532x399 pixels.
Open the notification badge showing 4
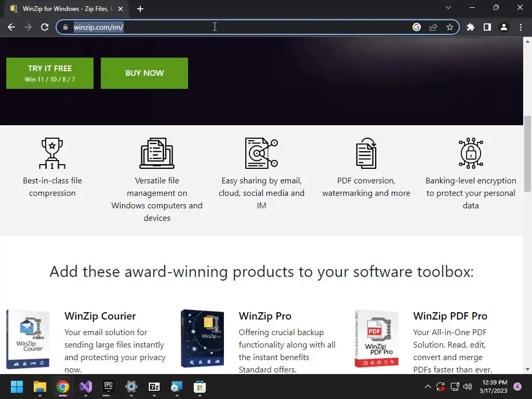coord(518,387)
